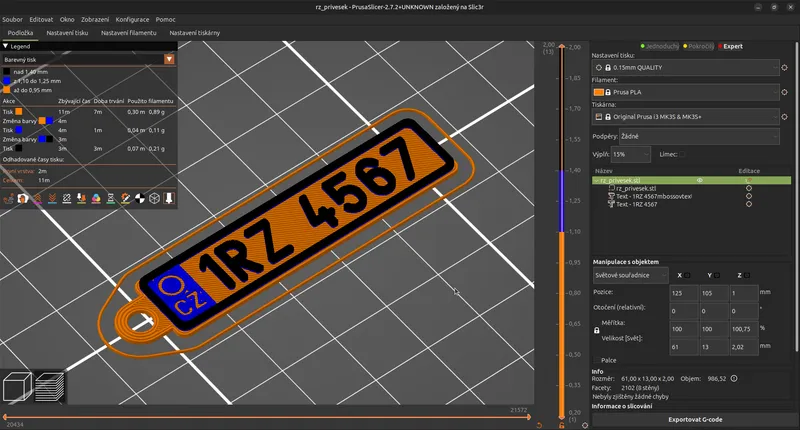
Task: Toggle the uniform scale lock icon
Action: click(597, 331)
